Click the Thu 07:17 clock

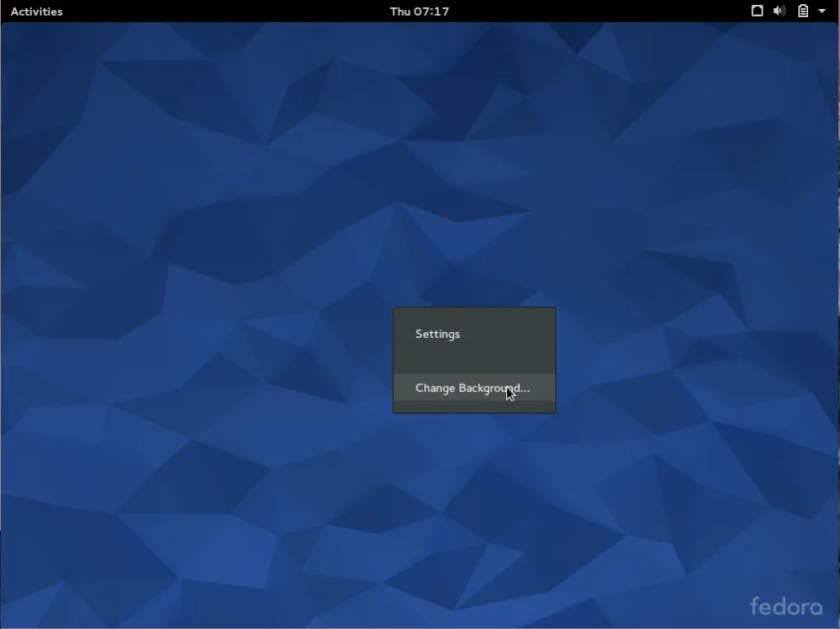420,11
